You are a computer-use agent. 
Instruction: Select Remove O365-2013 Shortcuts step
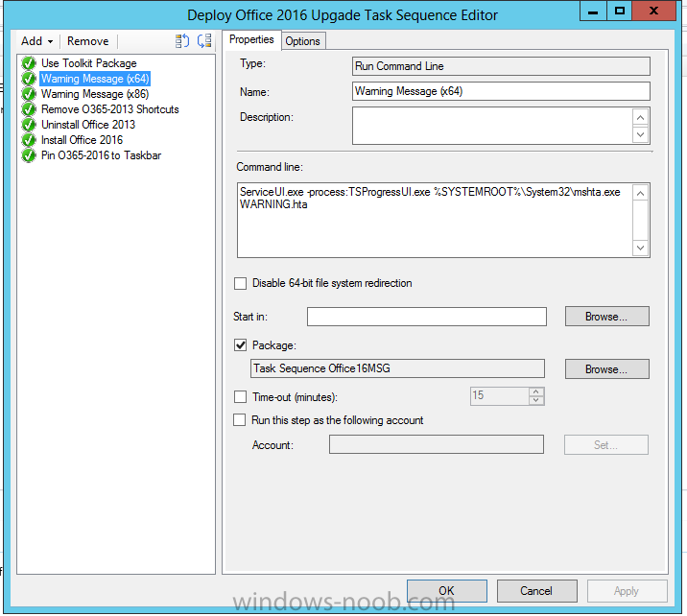pos(110,109)
